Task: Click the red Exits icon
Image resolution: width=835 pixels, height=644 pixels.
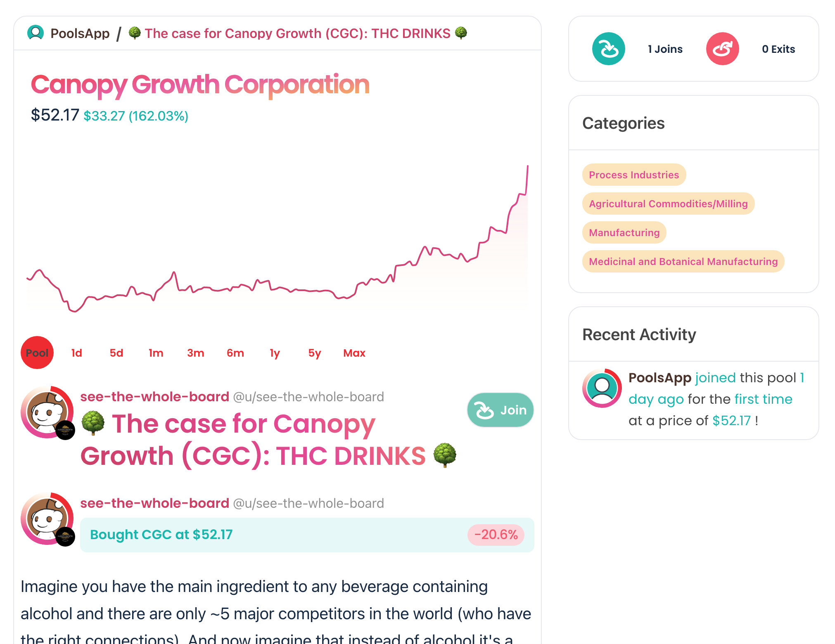Action: tap(722, 49)
